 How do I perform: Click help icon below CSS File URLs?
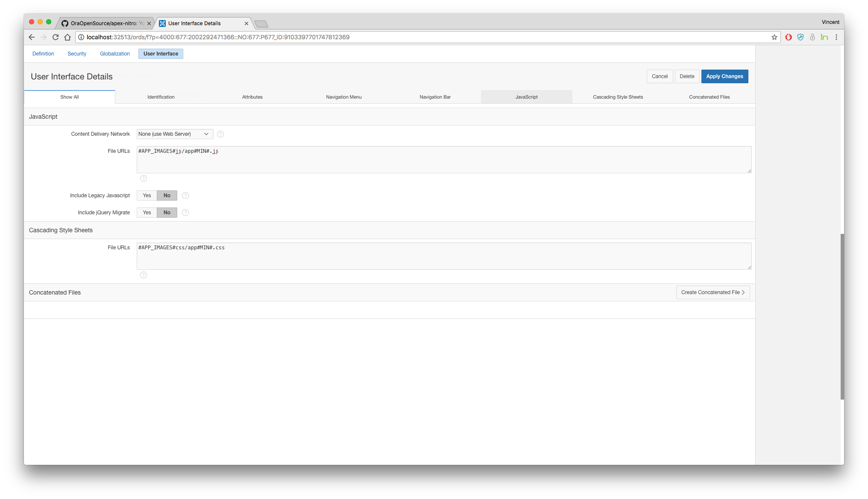[144, 275]
